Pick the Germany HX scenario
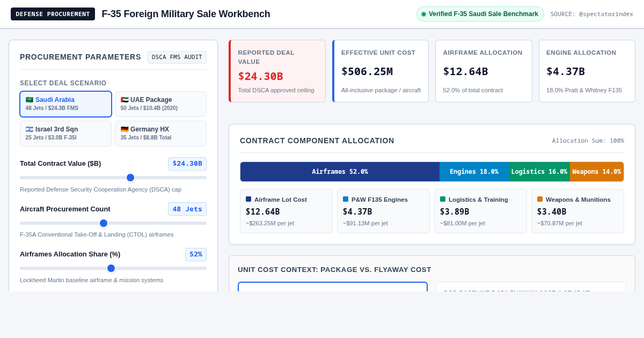Image resolution: width=644 pixels, height=338 pixels. (x=160, y=134)
